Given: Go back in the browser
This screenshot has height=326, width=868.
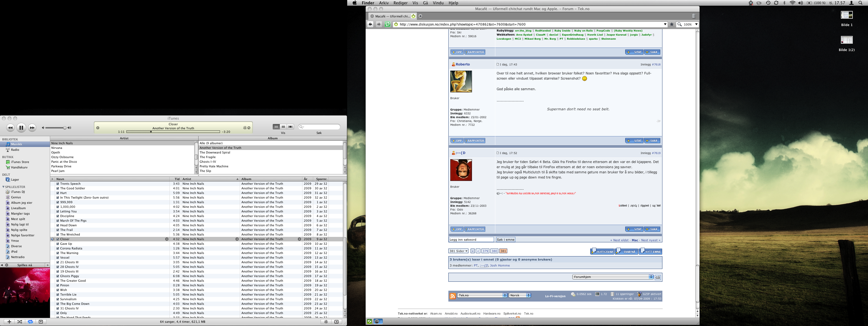Looking at the screenshot, I should pyautogui.click(x=370, y=24).
